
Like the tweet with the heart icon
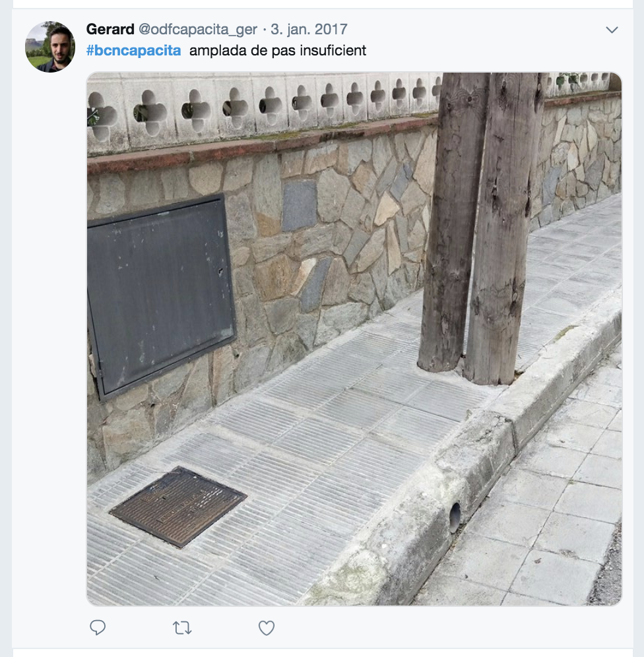[267, 628]
